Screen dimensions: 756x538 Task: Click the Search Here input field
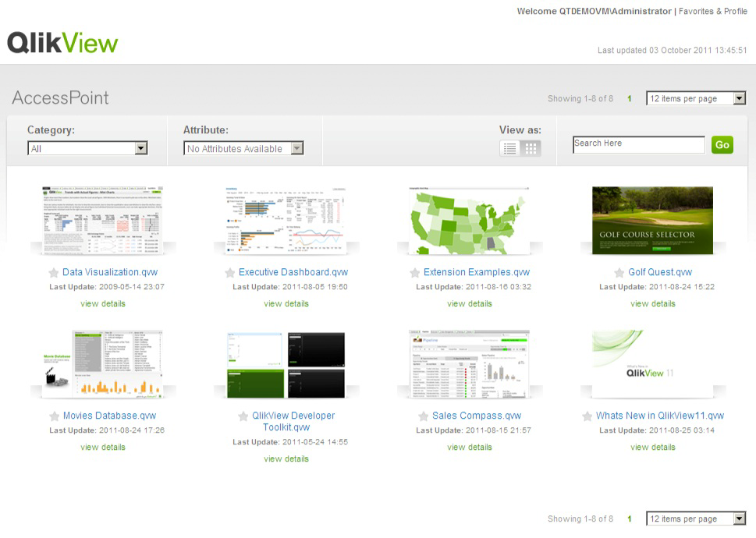(638, 144)
